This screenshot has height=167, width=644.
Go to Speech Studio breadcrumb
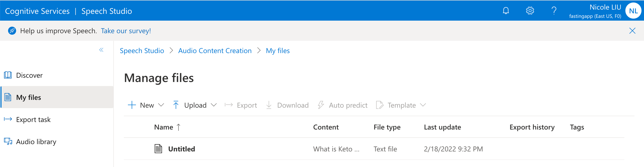coord(142,51)
